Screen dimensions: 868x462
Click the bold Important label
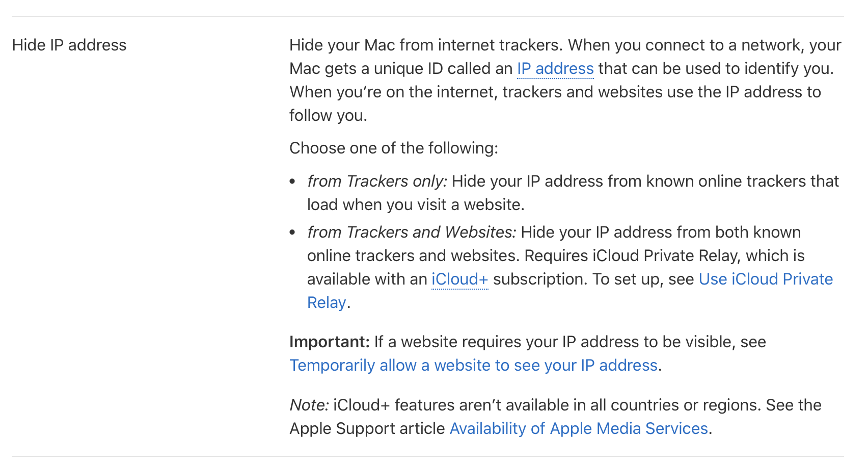pyautogui.click(x=329, y=342)
